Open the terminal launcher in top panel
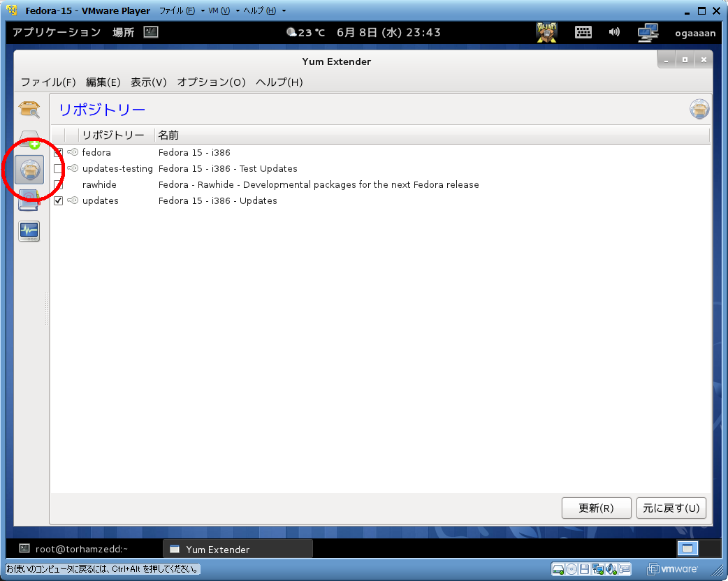Screen dimensions: 728x581 pyautogui.click(x=151, y=32)
